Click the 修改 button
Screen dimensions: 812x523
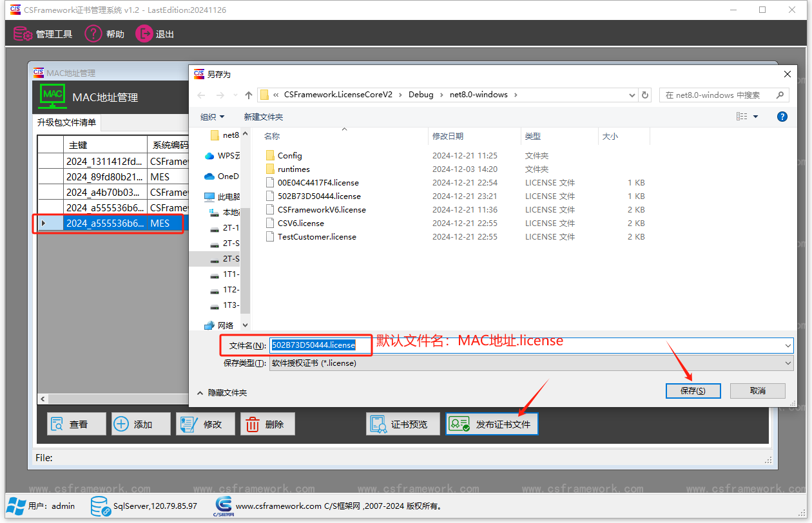[205, 424]
